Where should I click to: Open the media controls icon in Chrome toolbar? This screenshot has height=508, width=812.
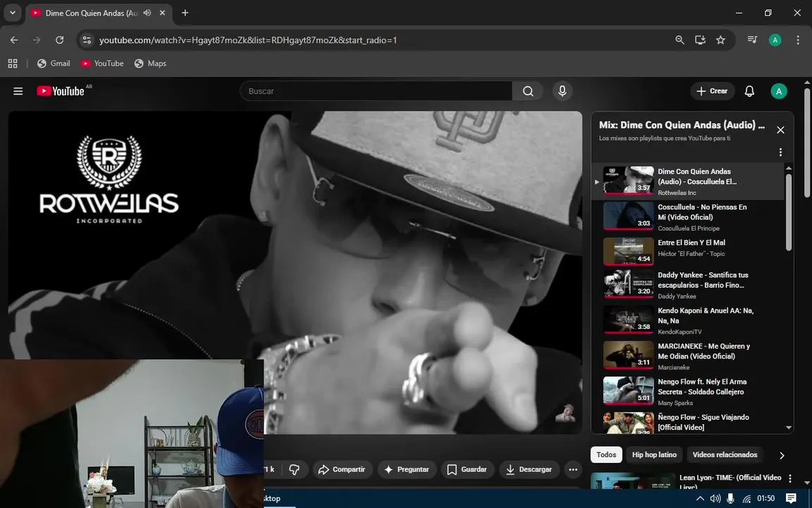tap(753, 40)
